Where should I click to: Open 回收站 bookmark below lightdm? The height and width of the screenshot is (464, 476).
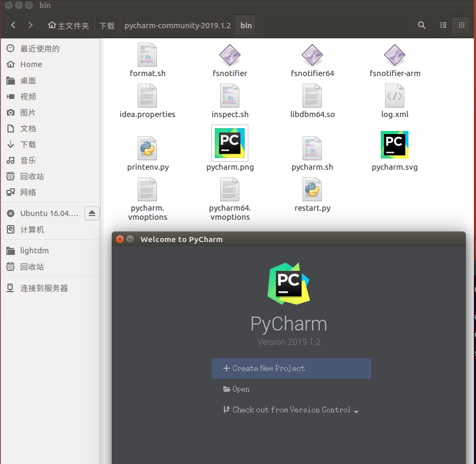click(50, 267)
